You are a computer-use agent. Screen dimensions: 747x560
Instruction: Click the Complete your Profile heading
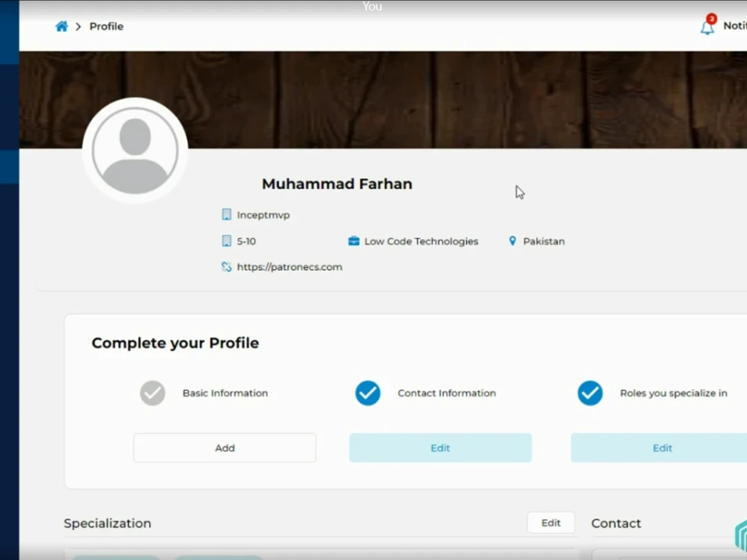175,343
